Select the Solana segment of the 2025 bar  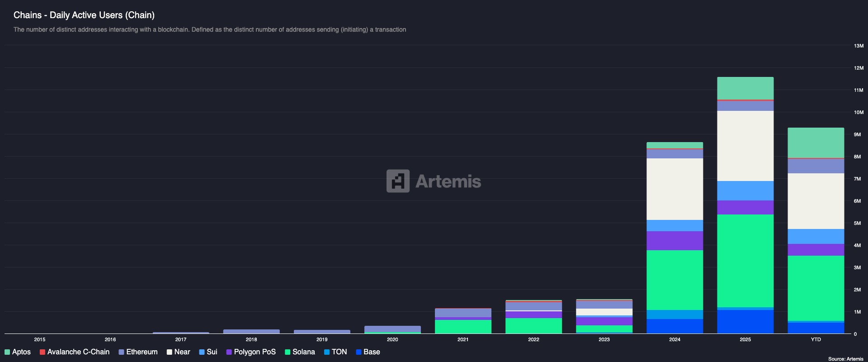745,261
